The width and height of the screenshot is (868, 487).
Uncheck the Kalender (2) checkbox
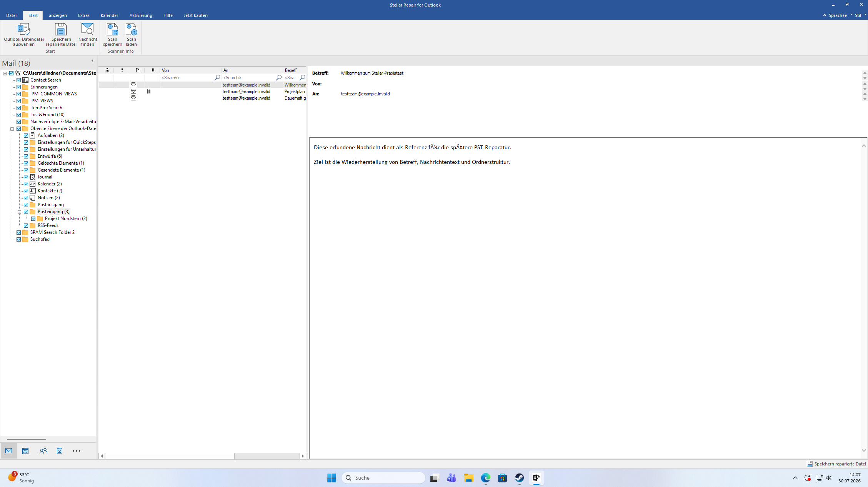coord(26,184)
